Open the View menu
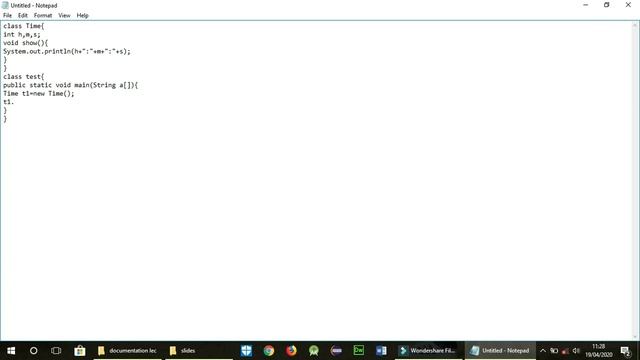 (64, 16)
